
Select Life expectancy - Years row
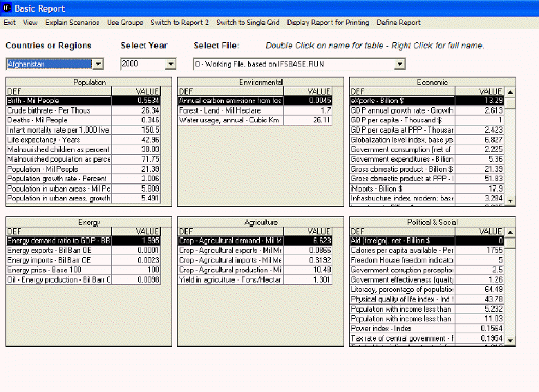pyautogui.click(x=58, y=140)
